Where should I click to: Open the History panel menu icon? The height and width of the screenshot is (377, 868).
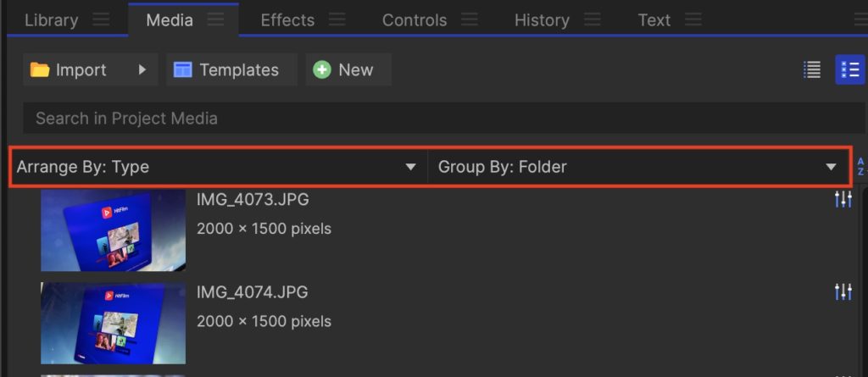coord(592,20)
